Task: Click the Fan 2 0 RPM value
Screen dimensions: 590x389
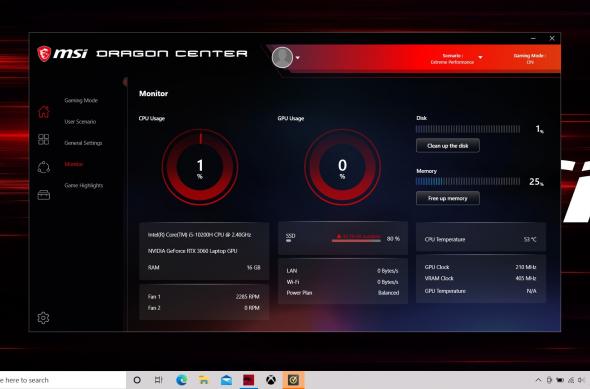Action: 252,308
